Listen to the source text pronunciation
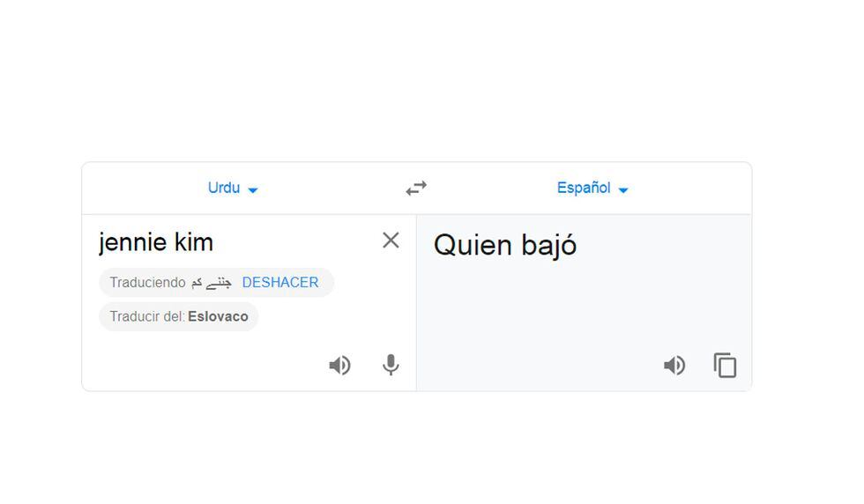This screenshot has height=504, width=864. [x=339, y=366]
